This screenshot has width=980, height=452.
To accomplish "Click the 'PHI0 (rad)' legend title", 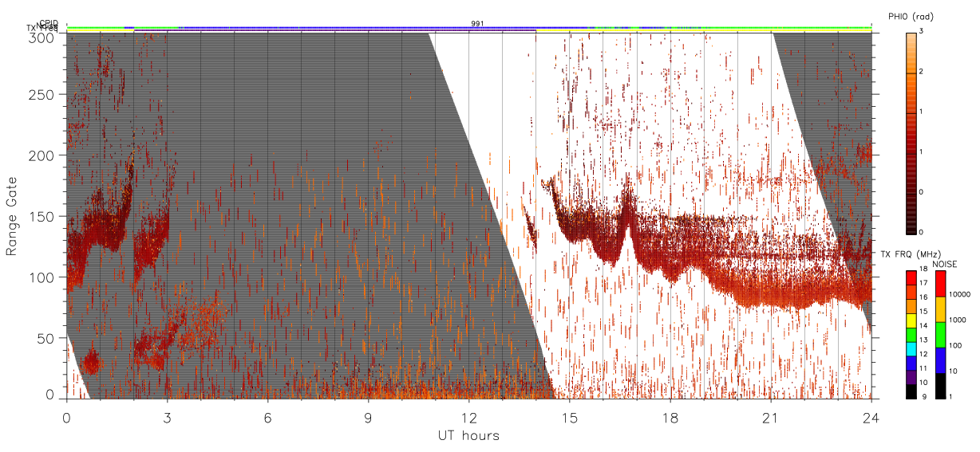I will (x=911, y=16).
